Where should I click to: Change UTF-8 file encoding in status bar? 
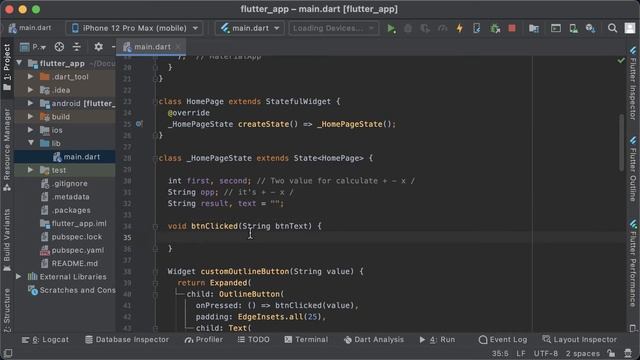pyautogui.click(x=546, y=353)
